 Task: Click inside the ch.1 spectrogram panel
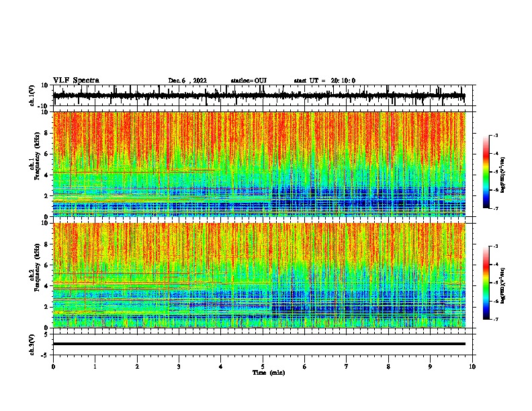259,164
